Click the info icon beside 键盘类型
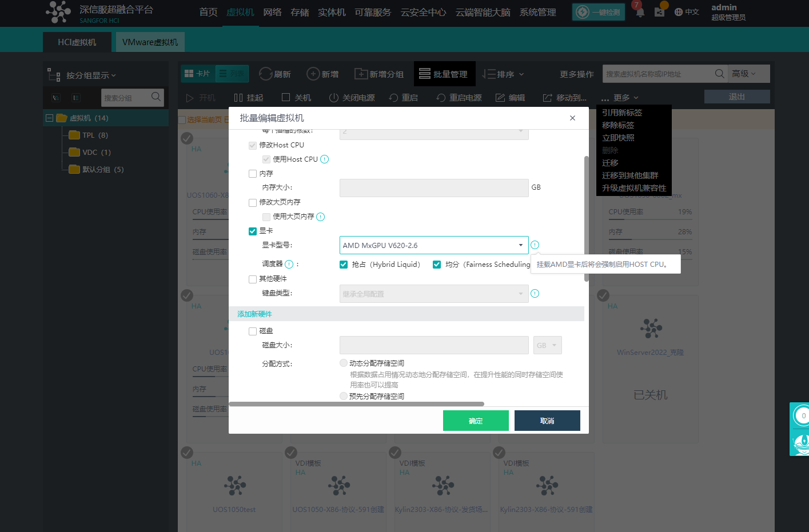The height and width of the screenshot is (532, 809). pyautogui.click(x=535, y=294)
